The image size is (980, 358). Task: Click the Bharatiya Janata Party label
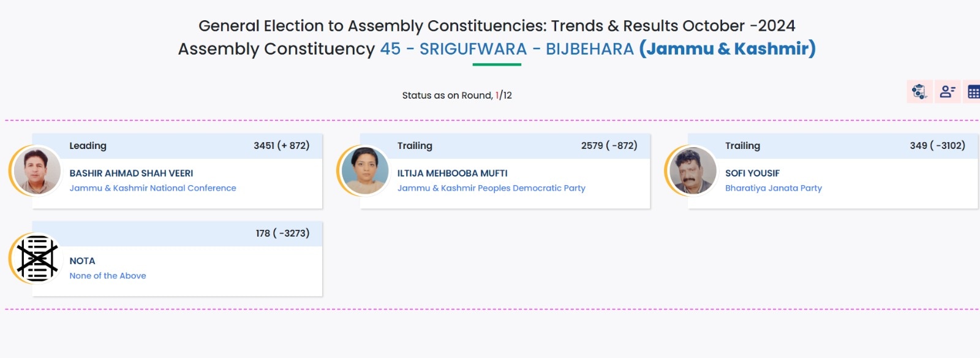point(773,188)
